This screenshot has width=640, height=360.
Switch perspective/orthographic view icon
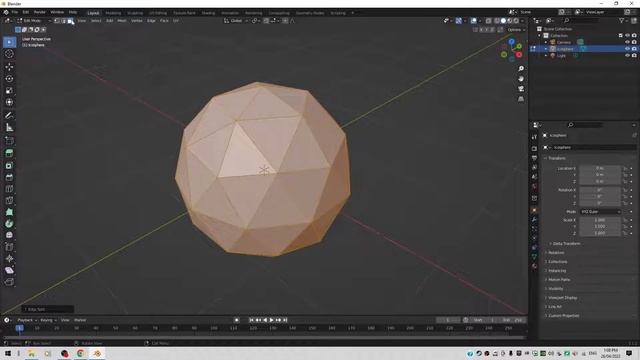click(521, 99)
